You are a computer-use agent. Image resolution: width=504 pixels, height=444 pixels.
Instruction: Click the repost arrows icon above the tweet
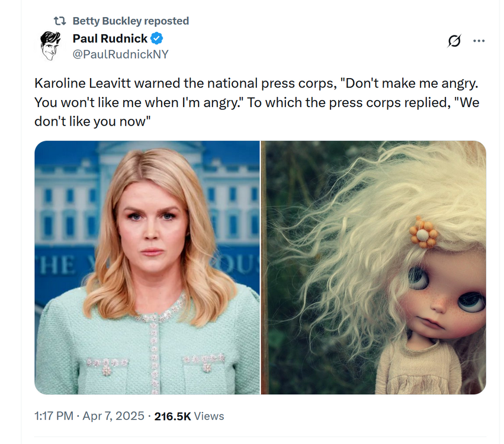point(60,21)
